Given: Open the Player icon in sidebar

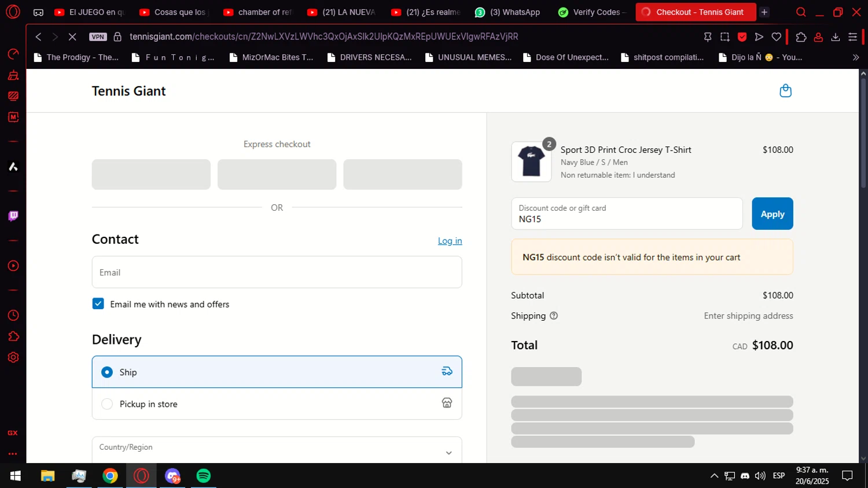Looking at the screenshot, I should coord(13,266).
